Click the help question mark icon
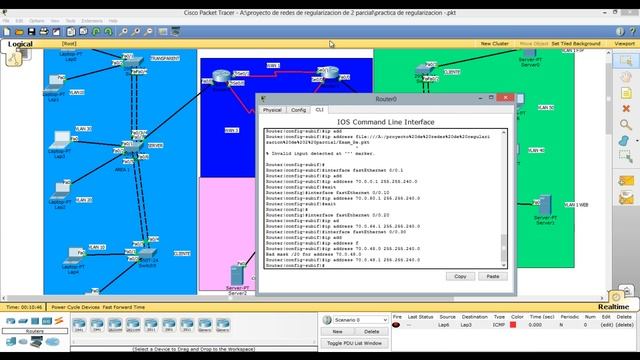The width and height of the screenshot is (640, 360). click(x=633, y=32)
